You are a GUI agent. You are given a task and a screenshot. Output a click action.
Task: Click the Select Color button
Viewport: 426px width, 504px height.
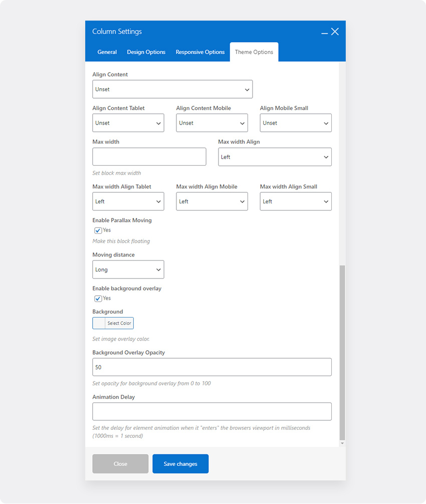tap(119, 323)
